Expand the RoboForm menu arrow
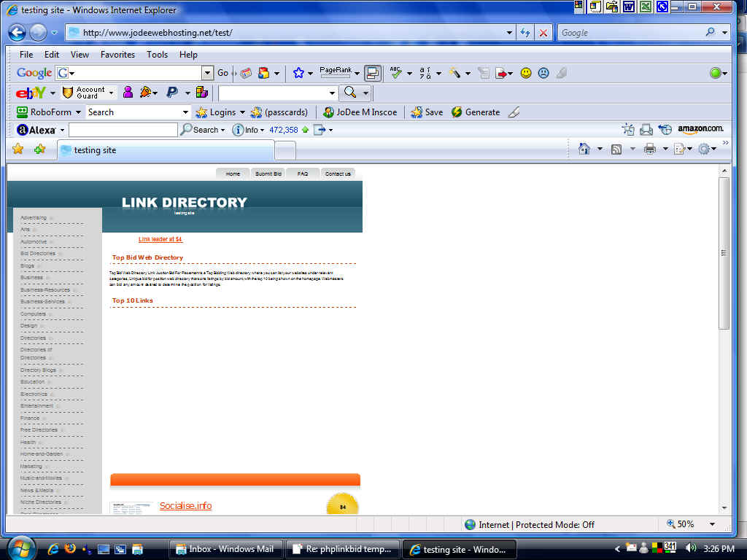Viewport: 747px width, 560px height. 78,112
